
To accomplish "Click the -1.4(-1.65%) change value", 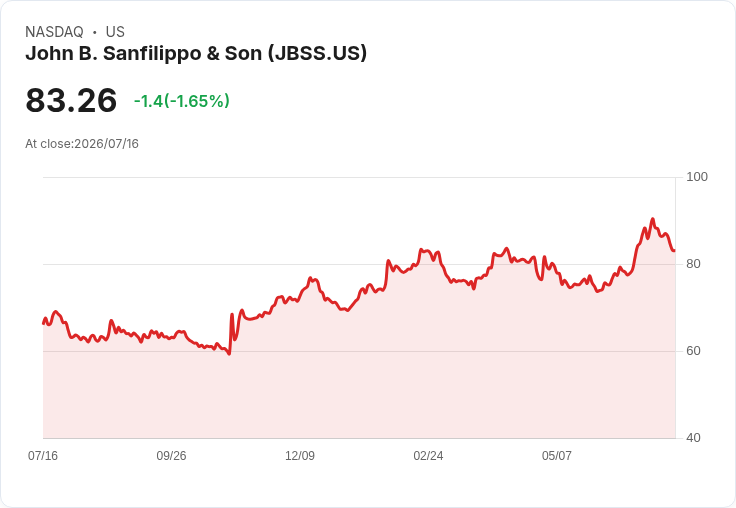I will point(182,101).
